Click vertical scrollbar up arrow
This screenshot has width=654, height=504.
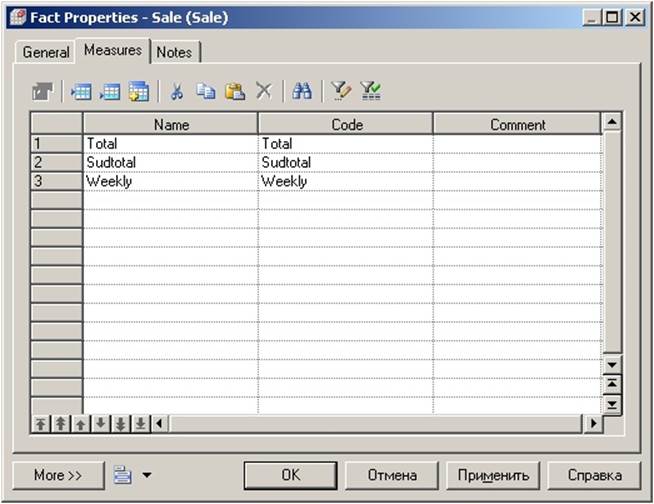click(612, 122)
